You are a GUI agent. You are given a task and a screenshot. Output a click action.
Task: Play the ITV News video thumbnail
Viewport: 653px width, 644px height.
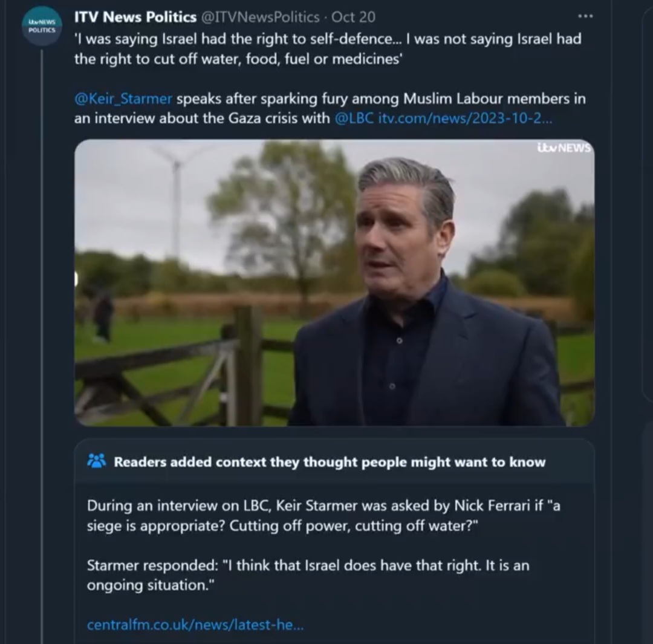tap(334, 282)
